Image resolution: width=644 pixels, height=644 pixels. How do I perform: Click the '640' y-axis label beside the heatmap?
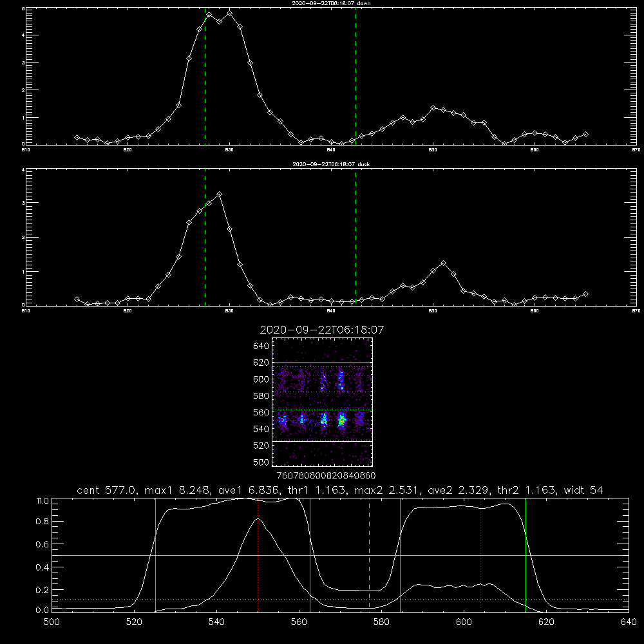click(x=261, y=346)
